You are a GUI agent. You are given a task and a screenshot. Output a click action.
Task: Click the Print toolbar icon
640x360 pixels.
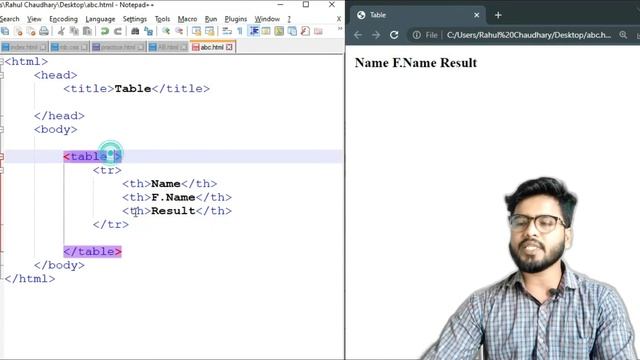44,31
